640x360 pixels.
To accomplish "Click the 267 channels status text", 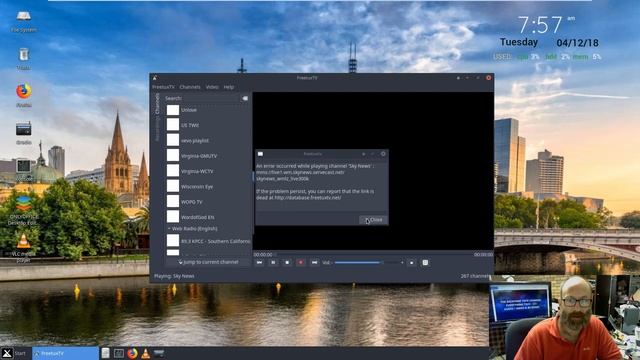I will pyautogui.click(x=475, y=276).
